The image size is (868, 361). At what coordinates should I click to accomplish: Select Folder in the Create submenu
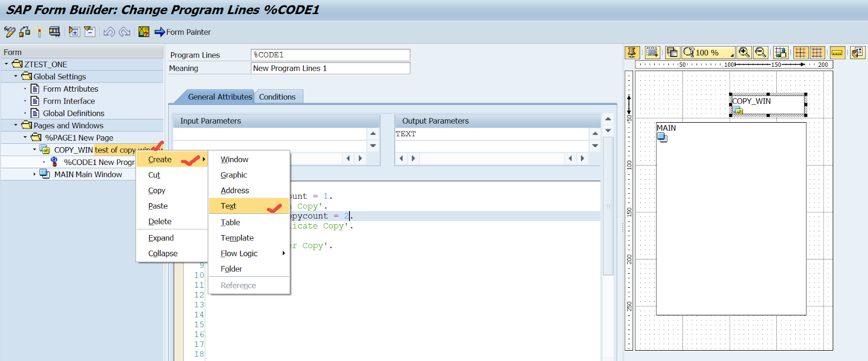(249, 269)
